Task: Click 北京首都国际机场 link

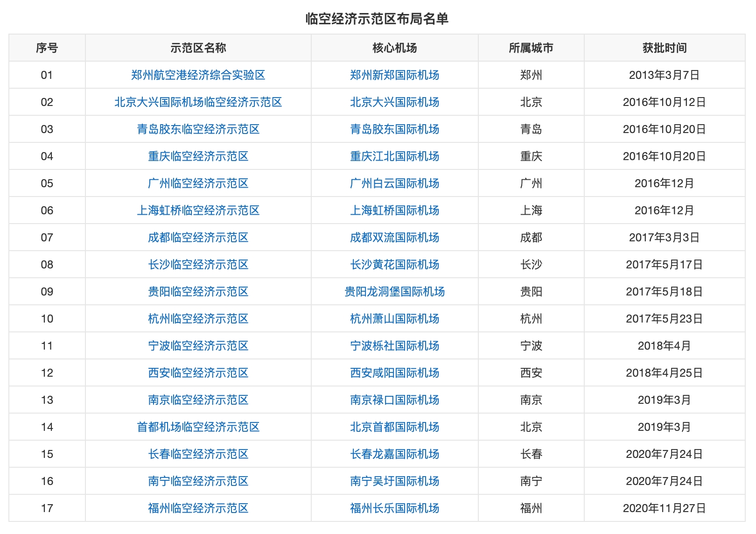Action: pyautogui.click(x=395, y=427)
